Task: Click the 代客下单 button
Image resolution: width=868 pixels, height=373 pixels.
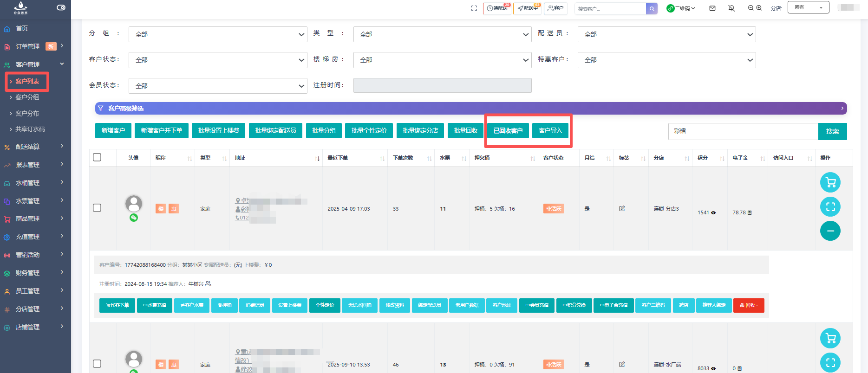Action: click(117, 305)
